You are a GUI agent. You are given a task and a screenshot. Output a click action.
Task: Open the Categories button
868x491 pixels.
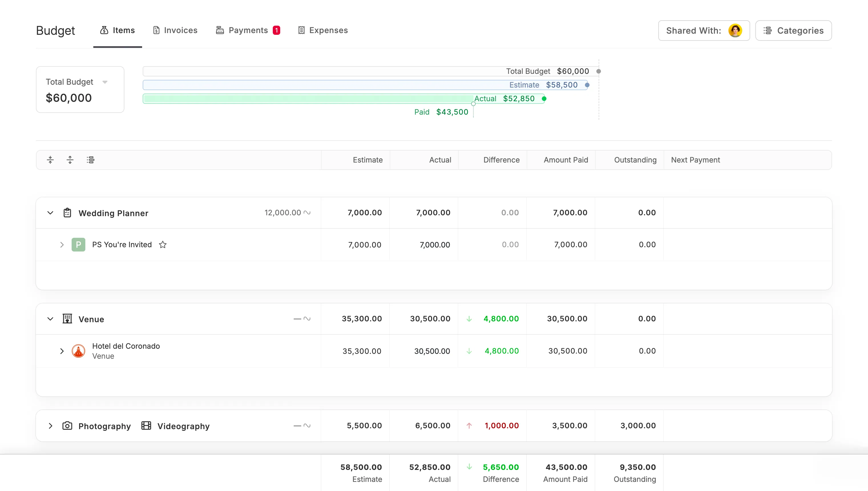[x=794, y=31]
